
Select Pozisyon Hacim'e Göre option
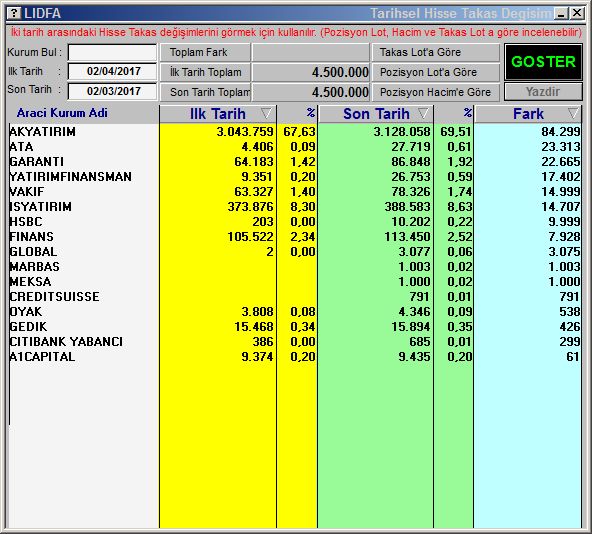pos(436,92)
